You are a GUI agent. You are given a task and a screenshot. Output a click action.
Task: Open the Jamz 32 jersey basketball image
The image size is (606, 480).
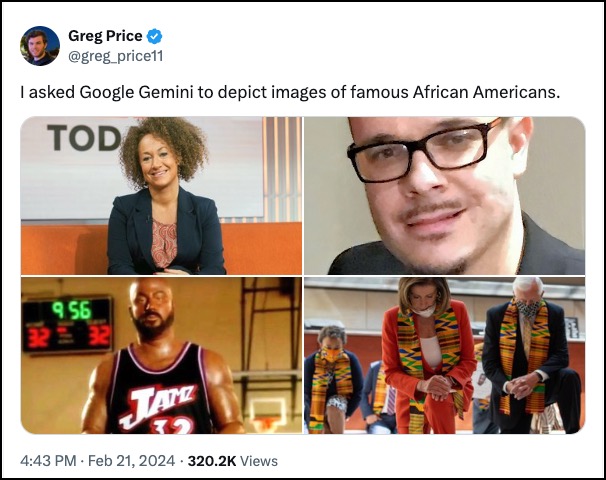tap(161, 355)
